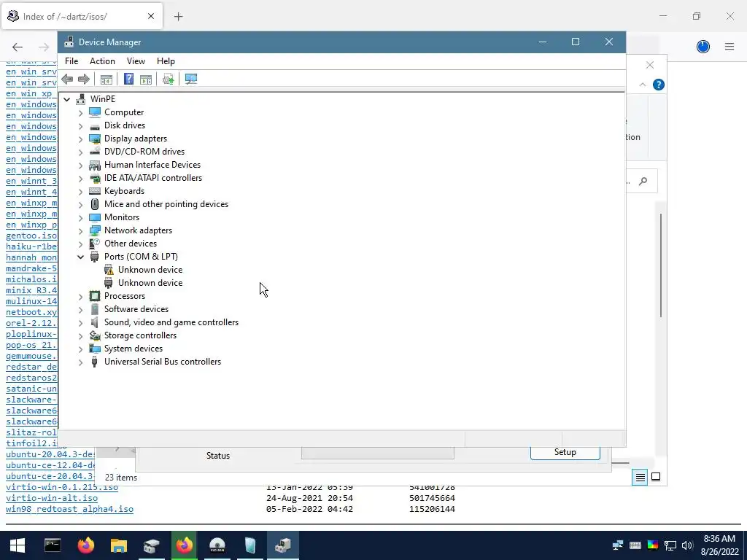Click the Setup button behind Device Manager

point(565,452)
